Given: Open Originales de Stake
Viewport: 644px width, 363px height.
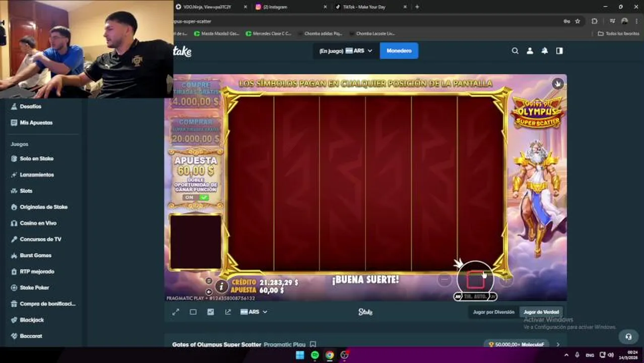Looking at the screenshot, I should 43,207.
